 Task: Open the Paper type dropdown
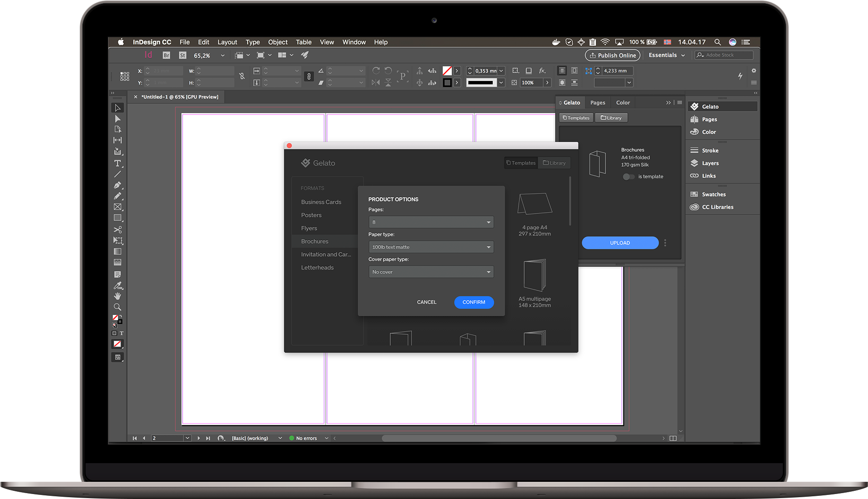click(x=488, y=247)
